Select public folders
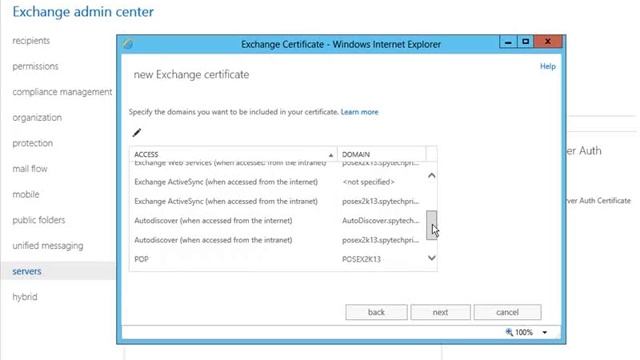Screen dimensions: 640x360 (x=39, y=220)
